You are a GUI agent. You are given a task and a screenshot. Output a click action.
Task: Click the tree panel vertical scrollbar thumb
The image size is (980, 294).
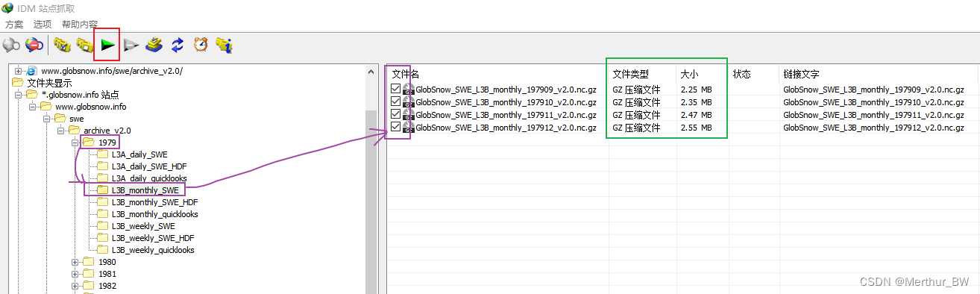(x=371, y=201)
